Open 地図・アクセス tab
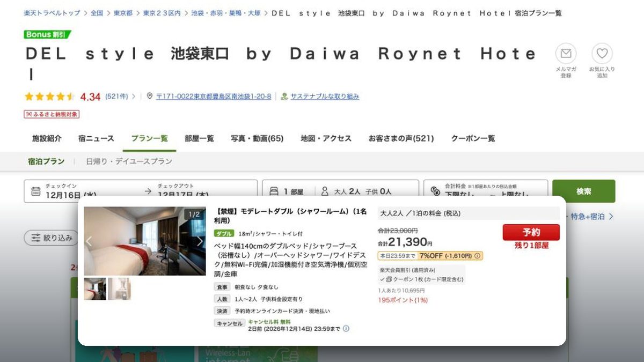 pyautogui.click(x=326, y=138)
